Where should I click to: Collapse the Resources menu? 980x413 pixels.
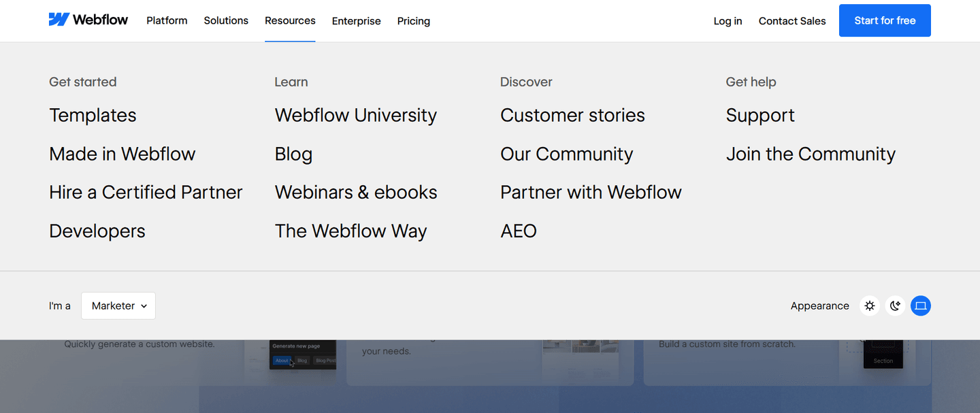290,21
